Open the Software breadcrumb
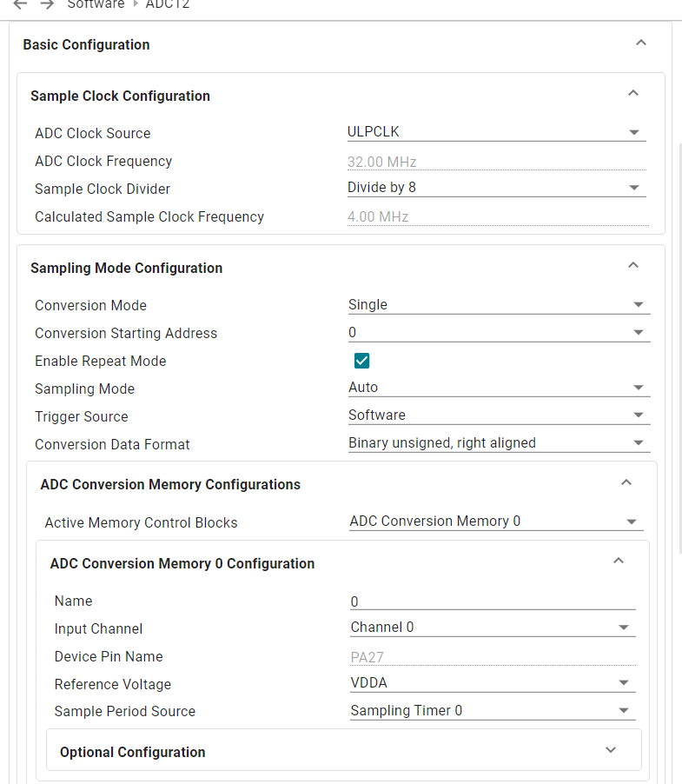This screenshot has height=784, width=682. point(96,4)
